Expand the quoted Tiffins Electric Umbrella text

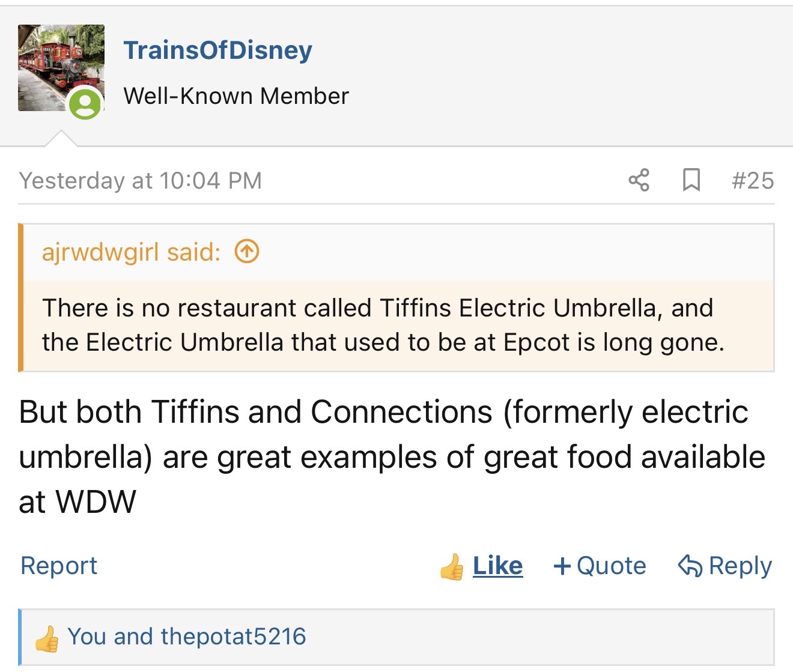tap(383, 325)
